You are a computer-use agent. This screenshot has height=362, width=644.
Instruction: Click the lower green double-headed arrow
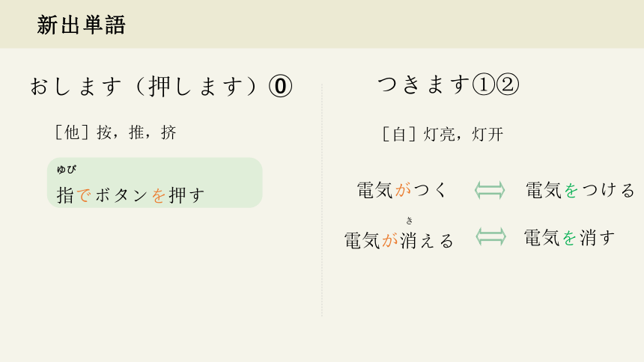point(490,237)
